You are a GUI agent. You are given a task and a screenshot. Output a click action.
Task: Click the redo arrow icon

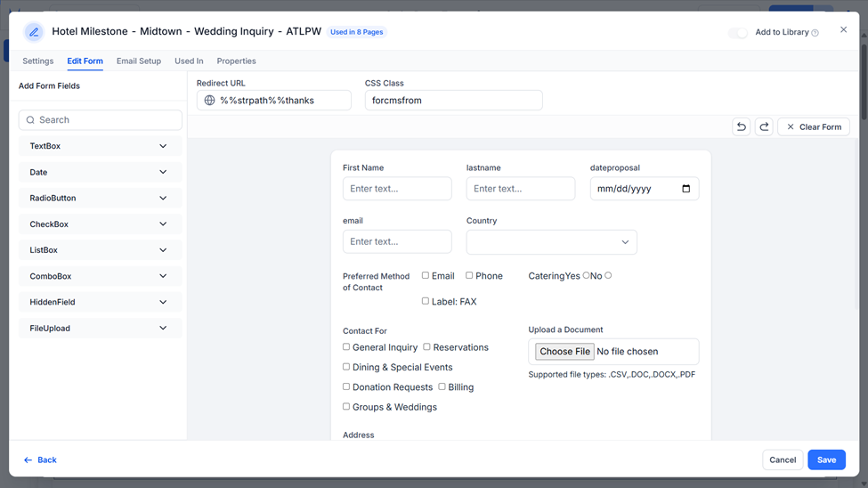[764, 126]
